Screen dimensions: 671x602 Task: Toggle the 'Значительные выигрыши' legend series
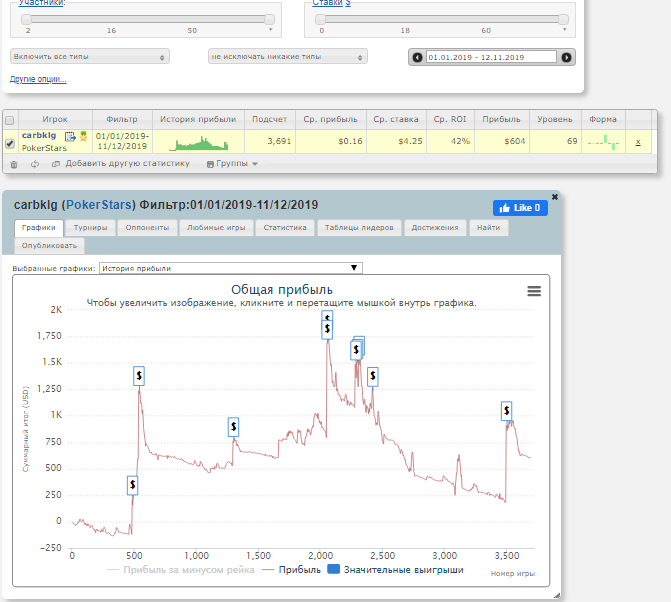tap(395, 569)
